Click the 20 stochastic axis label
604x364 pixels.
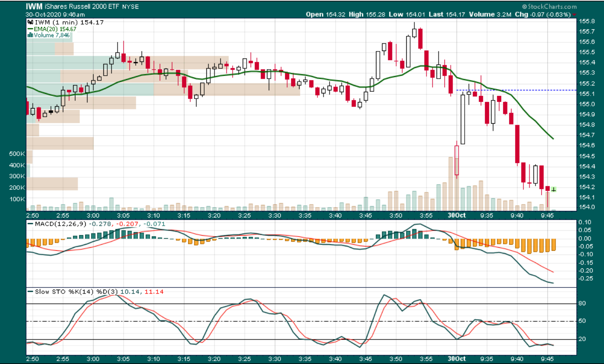click(582, 339)
